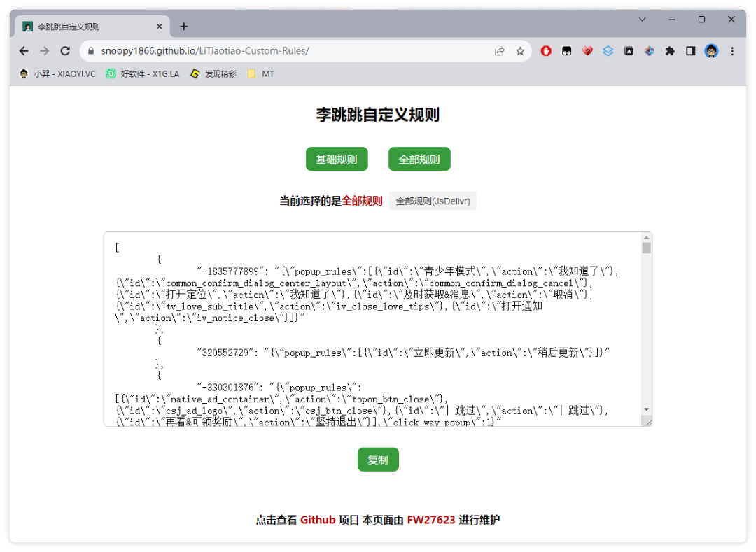Click the red 全部规则 status text
This screenshot has width=756, height=552.
362,201
